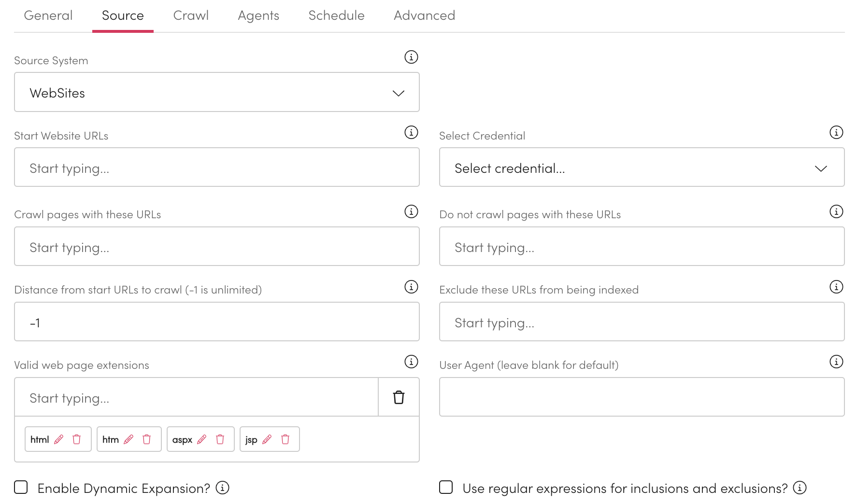Click the info icon for Source System
Screen dimensions: 857x504
411,57
